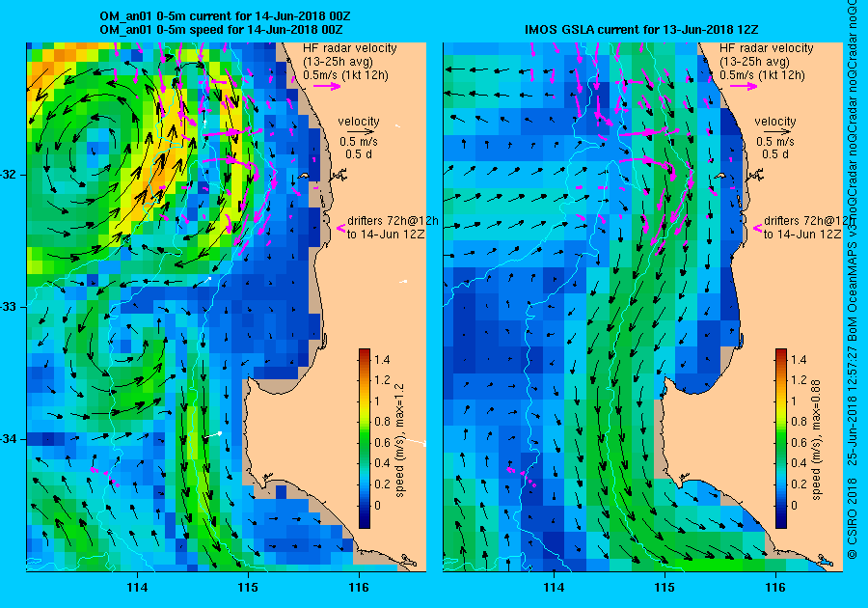Click the right map 'to 14-Jun 12Z' label
The width and height of the screenshot is (868, 608).
click(802, 235)
